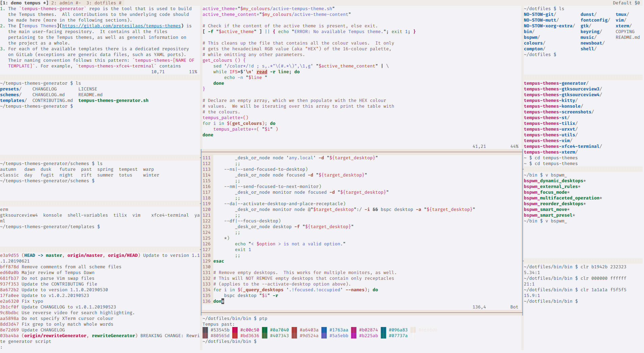644x353 pixels.
Task: Click the 'clr b1942b 232323' command line
Action: [603, 267]
